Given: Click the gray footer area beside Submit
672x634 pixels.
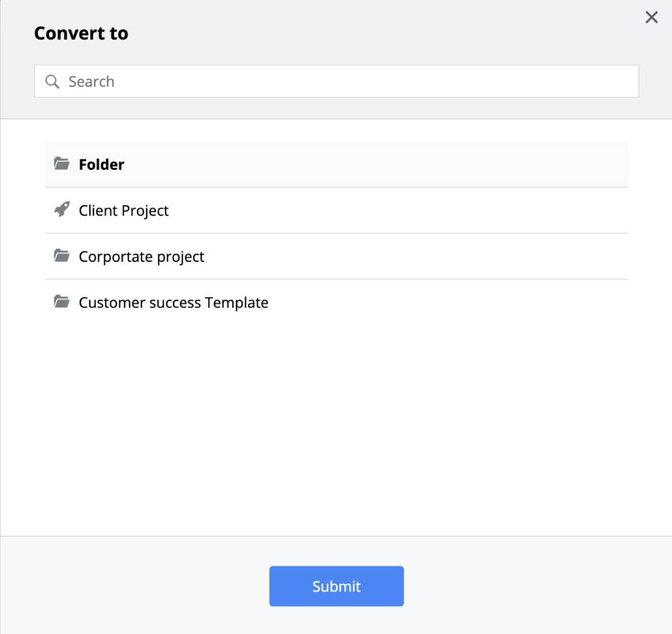Looking at the screenshot, I should (x=536, y=586).
